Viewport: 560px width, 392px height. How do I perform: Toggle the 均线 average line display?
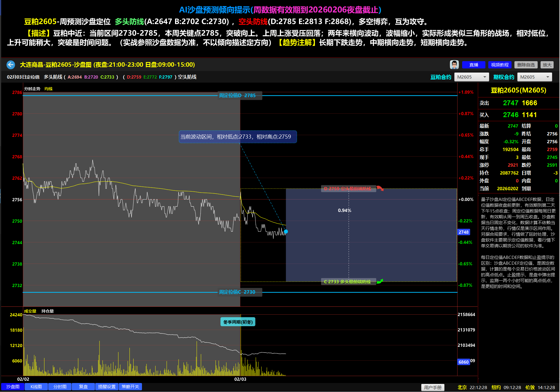coord(48,89)
